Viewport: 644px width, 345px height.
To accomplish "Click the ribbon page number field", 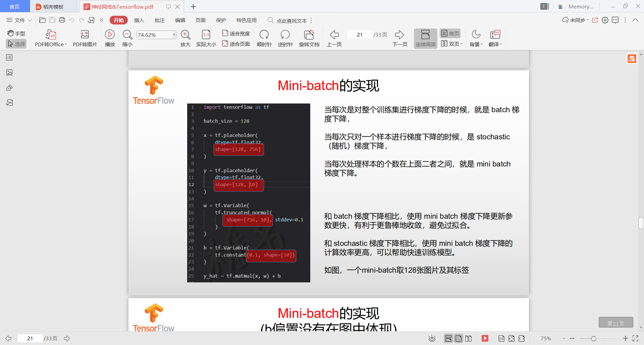I will point(360,34).
